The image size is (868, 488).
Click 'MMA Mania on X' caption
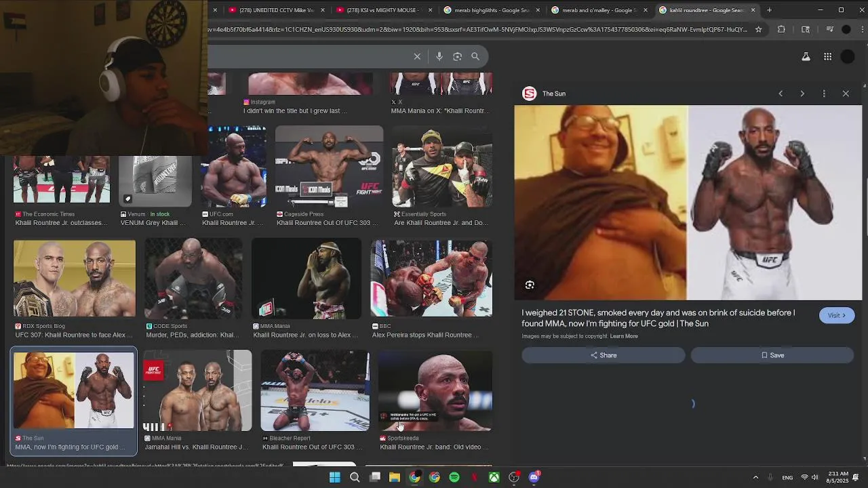[439, 110]
